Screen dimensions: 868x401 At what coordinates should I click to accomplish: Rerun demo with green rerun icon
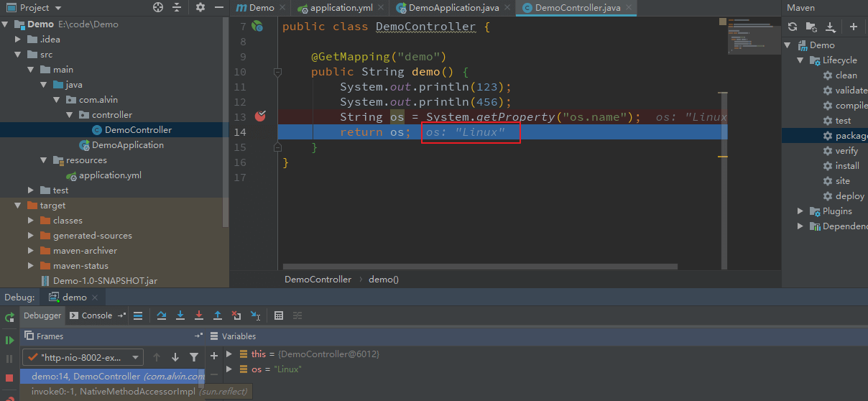[9, 317]
